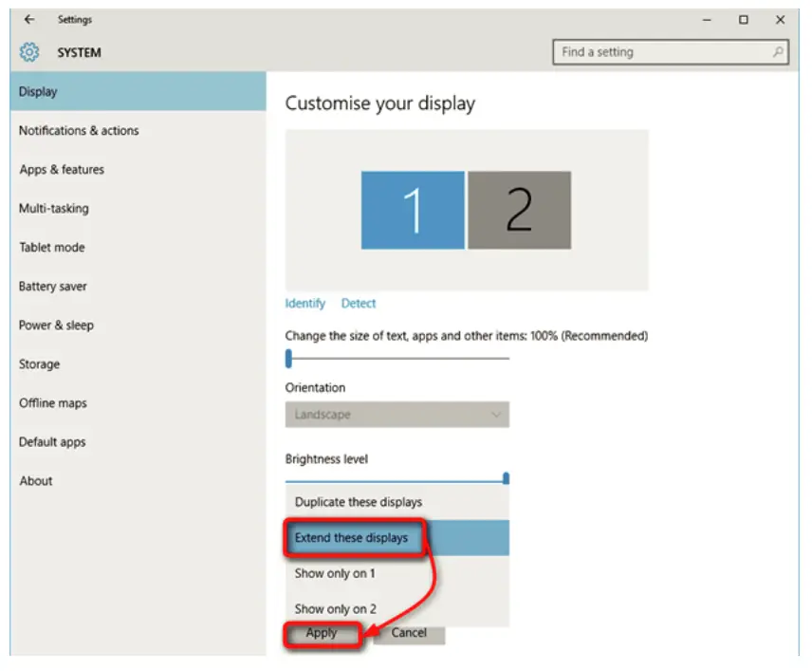Open Tablet mode settings
The height and width of the screenshot is (671, 812).
click(x=51, y=247)
